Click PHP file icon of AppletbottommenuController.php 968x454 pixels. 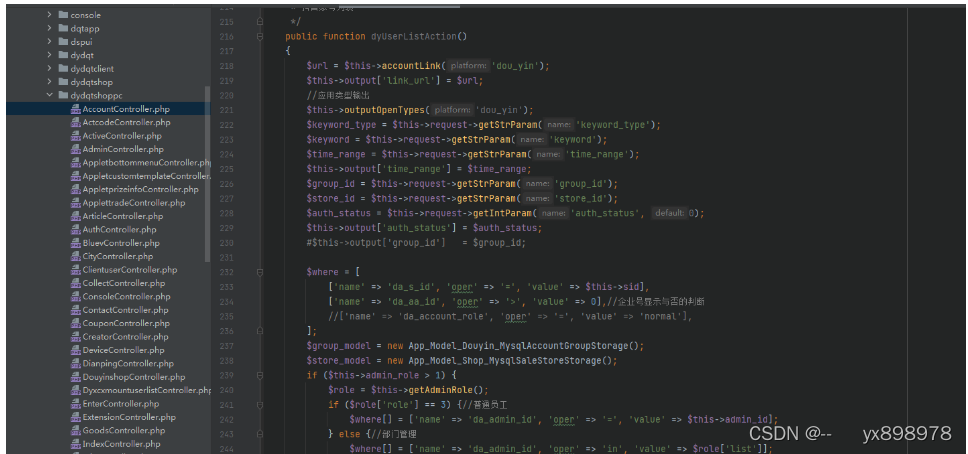click(x=75, y=162)
